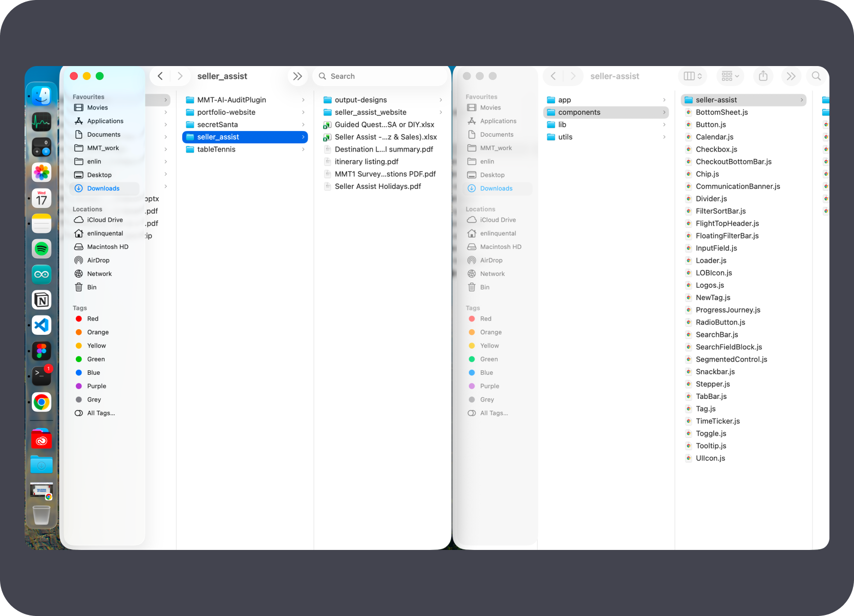
Task: Select Guided Quest...SA or DIY.xlsx file
Action: [382, 124]
